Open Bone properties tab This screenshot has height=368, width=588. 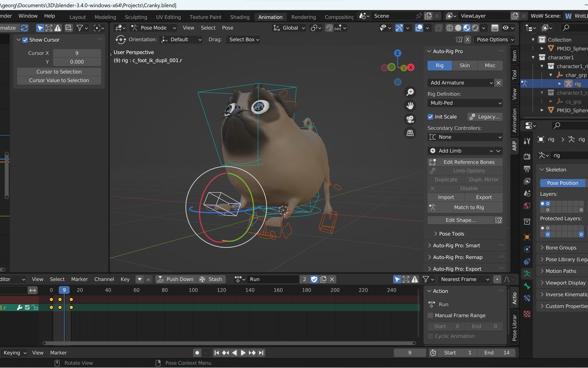tap(527, 286)
